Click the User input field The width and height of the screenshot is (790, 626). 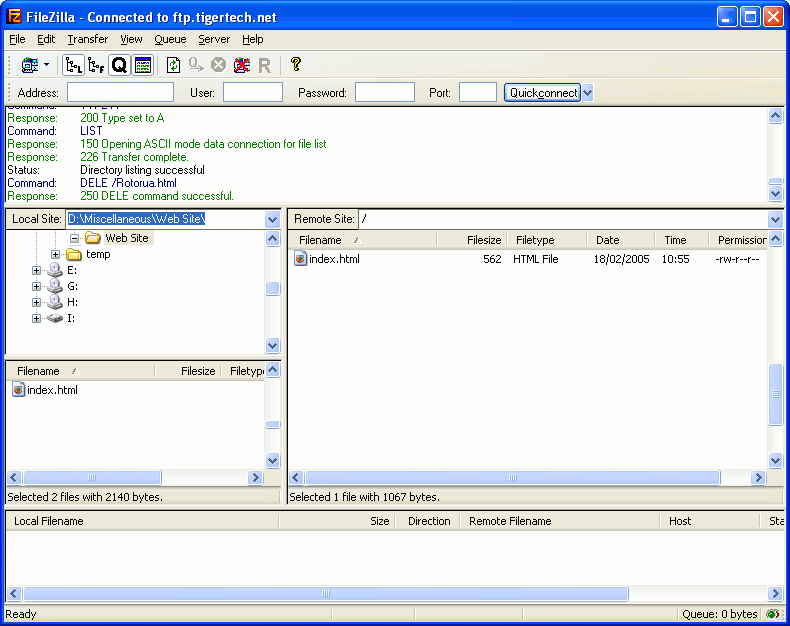(x=253, y=93)
